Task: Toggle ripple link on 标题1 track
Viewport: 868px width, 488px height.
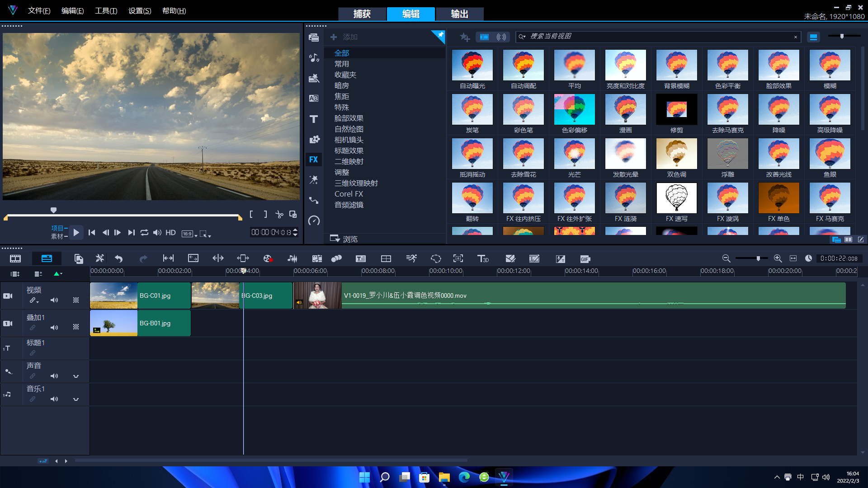Action: 33,353
